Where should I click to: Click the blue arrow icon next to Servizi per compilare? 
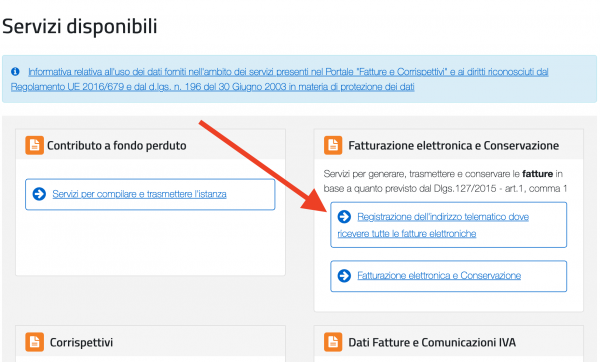[x=39, y=194]
